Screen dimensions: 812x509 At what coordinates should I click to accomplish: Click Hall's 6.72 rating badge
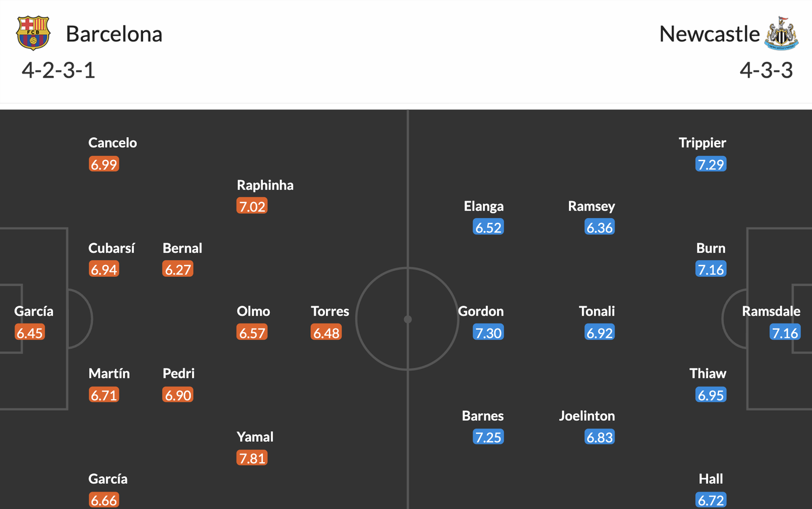(710, 500)
